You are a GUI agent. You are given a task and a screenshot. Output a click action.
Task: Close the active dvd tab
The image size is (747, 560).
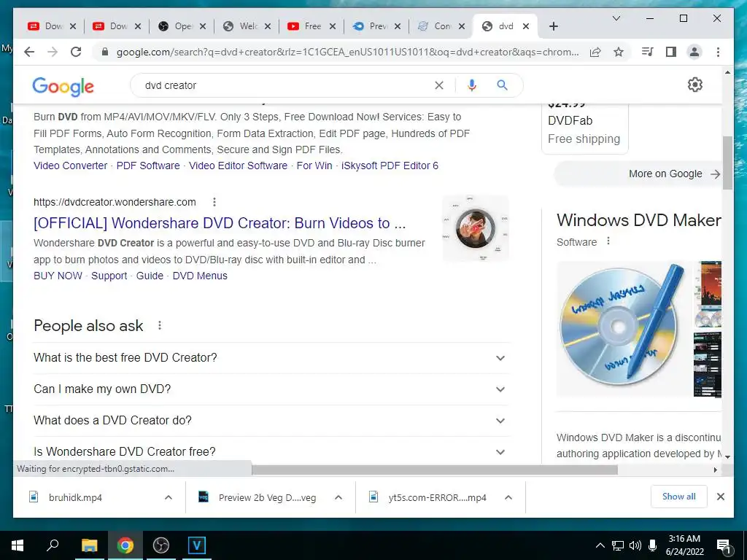(x=526, y=26)
